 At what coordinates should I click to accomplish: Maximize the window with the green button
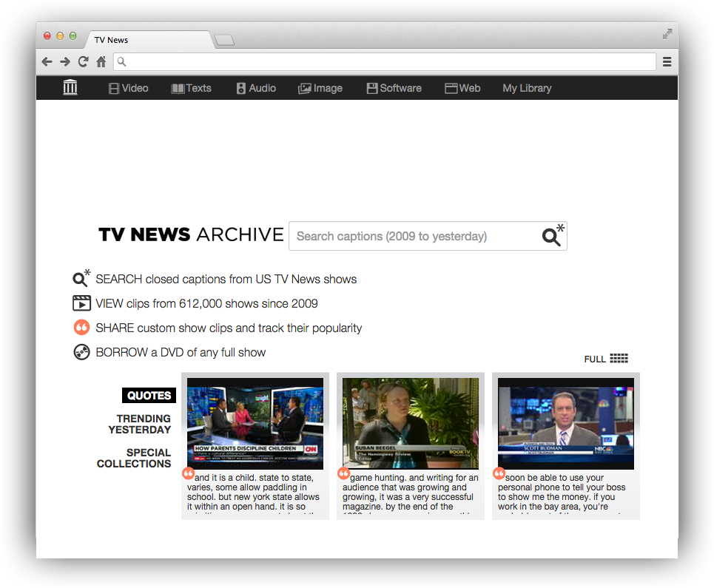pyautogui.click(x=73, y=36)
